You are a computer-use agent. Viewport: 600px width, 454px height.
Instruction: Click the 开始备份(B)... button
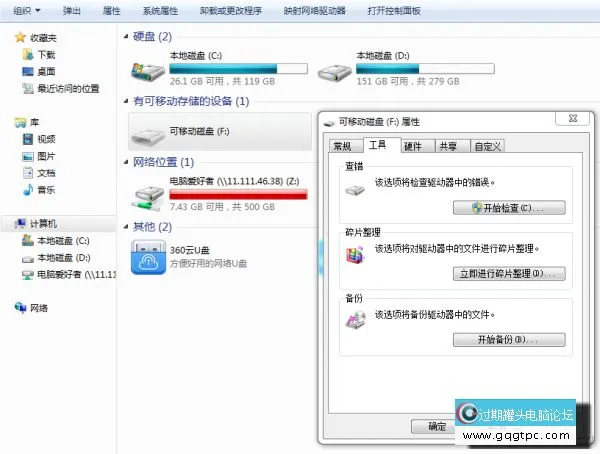click(509, 340)
